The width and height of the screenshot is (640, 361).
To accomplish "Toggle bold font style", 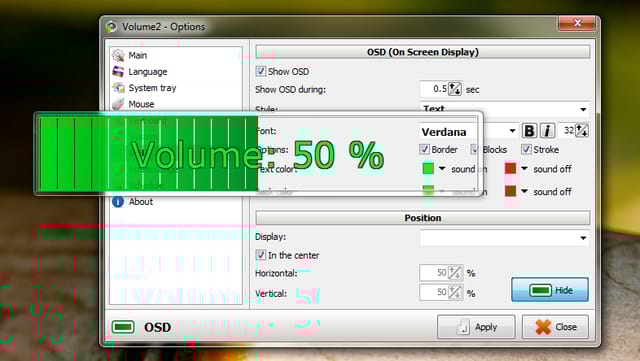I will [x=529, y=131].
